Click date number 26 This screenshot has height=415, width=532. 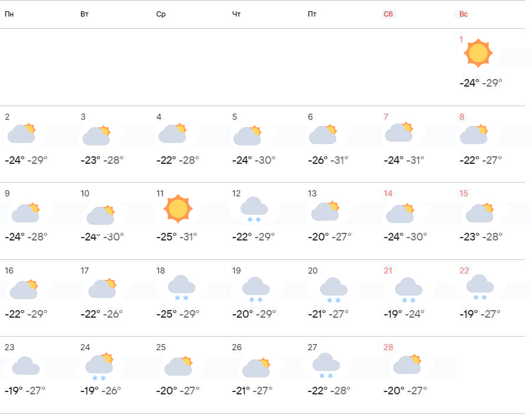click(237, 347)
